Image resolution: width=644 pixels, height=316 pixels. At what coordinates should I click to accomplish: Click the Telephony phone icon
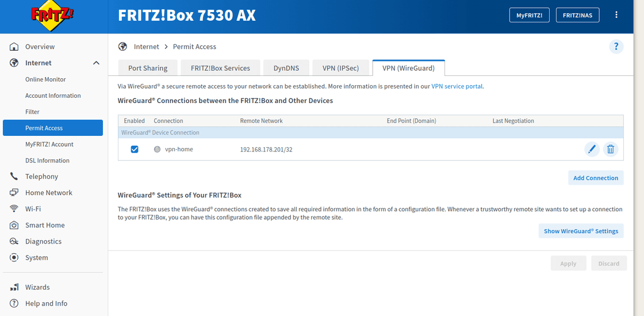coord(14,176)
